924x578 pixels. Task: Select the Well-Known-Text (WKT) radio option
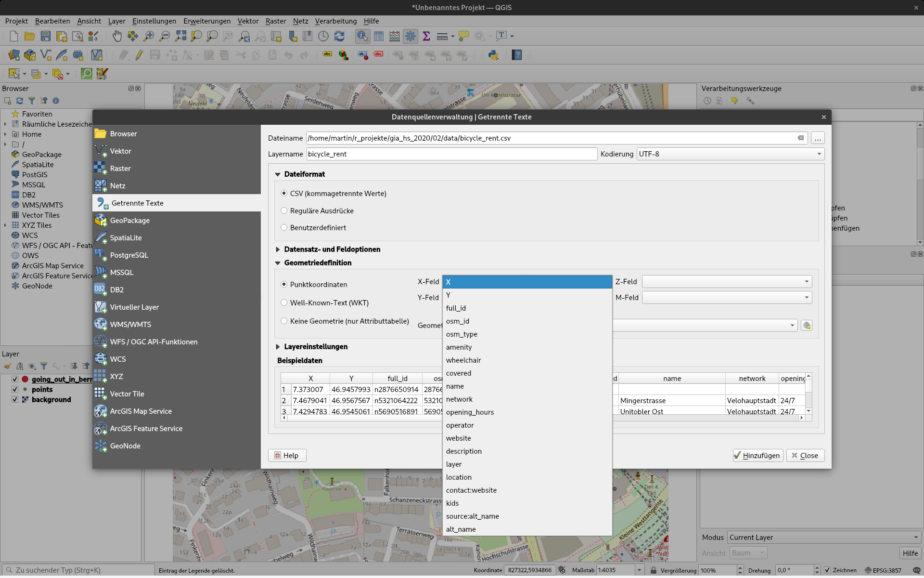284,303
